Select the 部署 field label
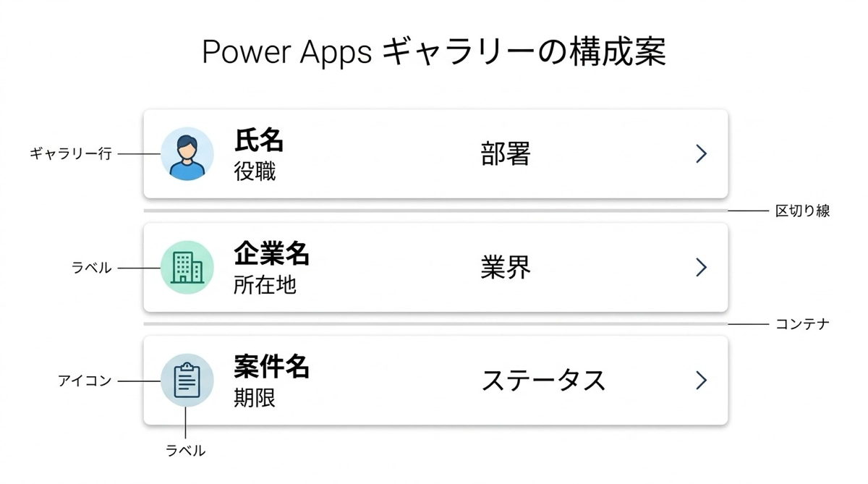 click(506, 154)
